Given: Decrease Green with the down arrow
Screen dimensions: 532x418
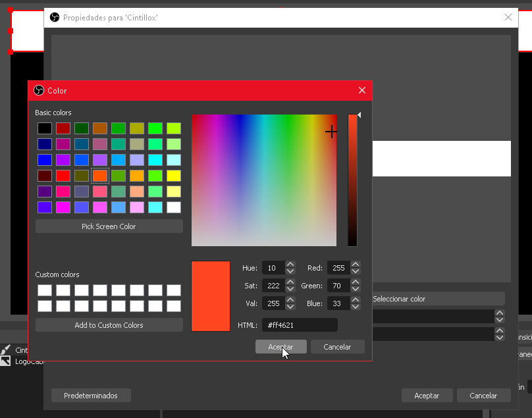Looking at the screenshot, I should 356,289.
